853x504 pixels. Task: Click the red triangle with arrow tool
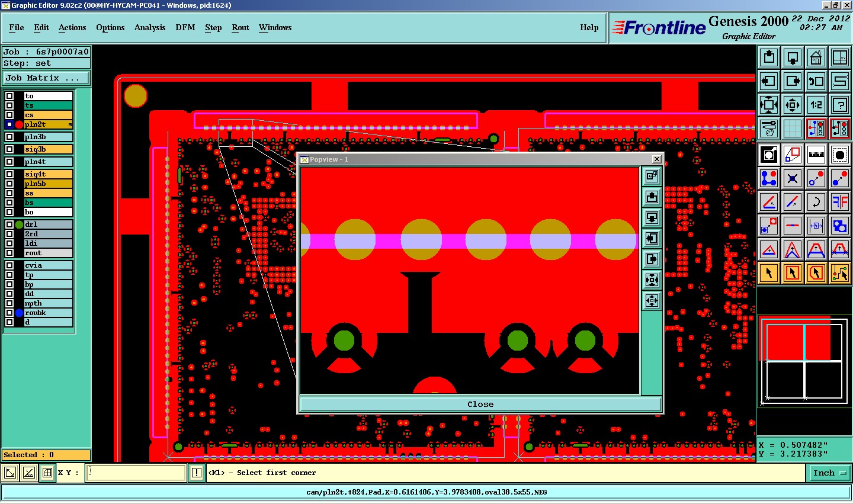click(769, 249)
